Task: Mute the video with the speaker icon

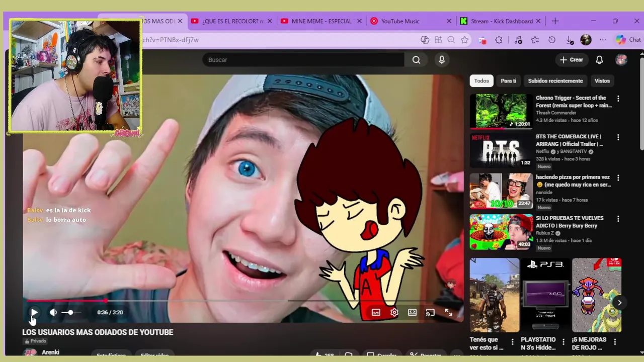Action: [53, 312]
